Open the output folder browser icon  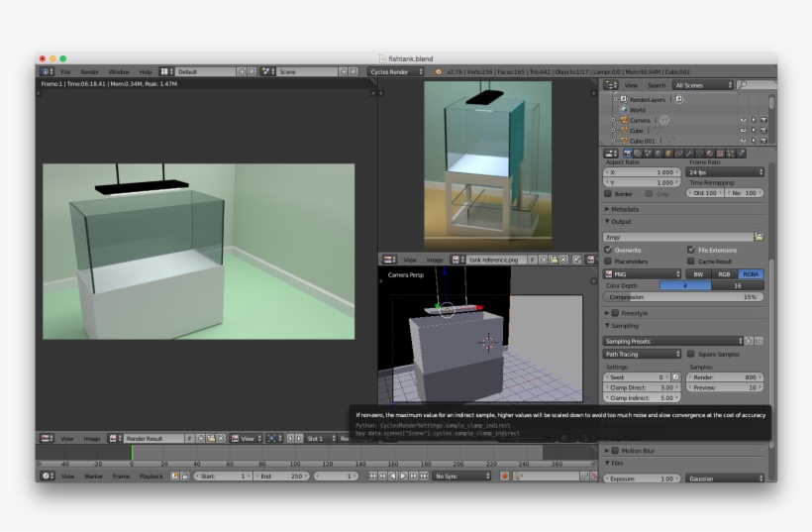(760, 237)
